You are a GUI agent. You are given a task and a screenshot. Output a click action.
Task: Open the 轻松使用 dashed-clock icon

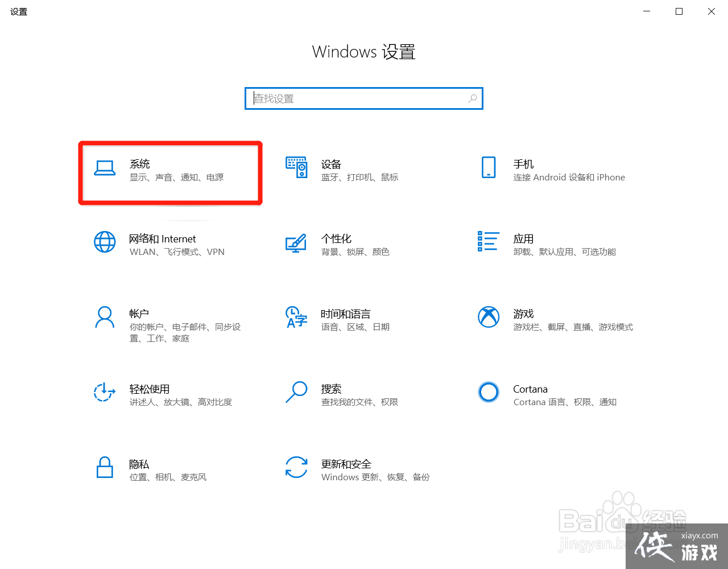point(105,392)
